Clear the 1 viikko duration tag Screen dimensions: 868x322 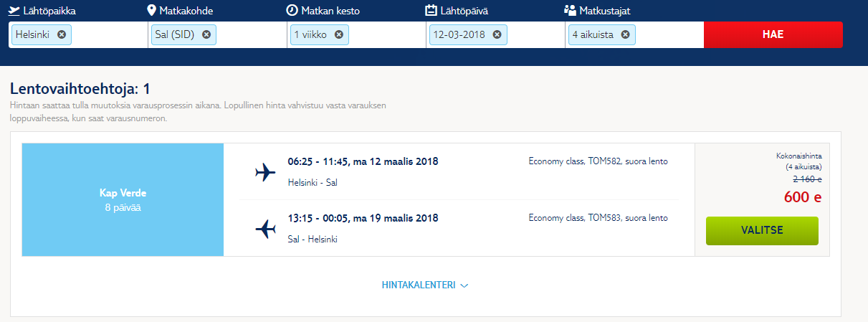click(x=339, y=34)
